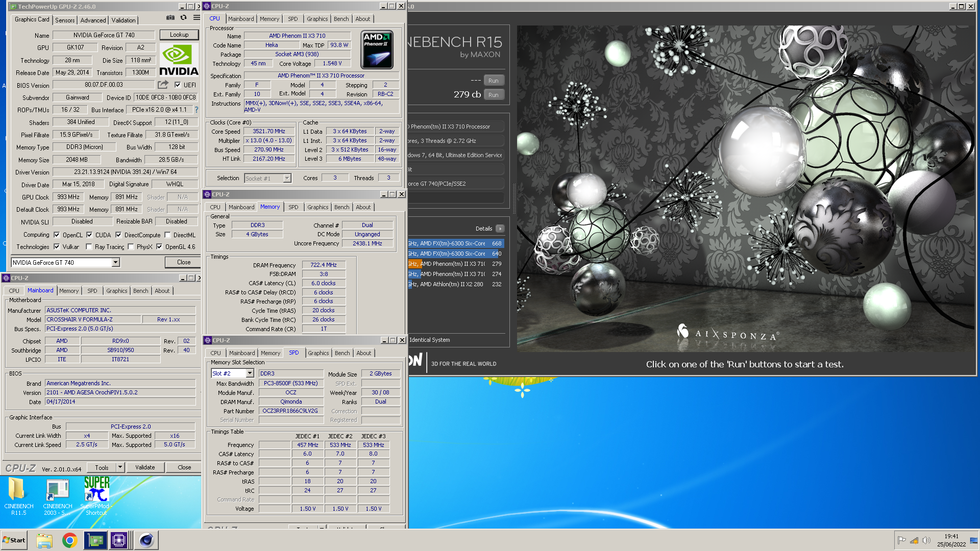The image size is (980, 551).
Task: Open the GPU-Z hamburger menu
Action: (x=197, y=18)
